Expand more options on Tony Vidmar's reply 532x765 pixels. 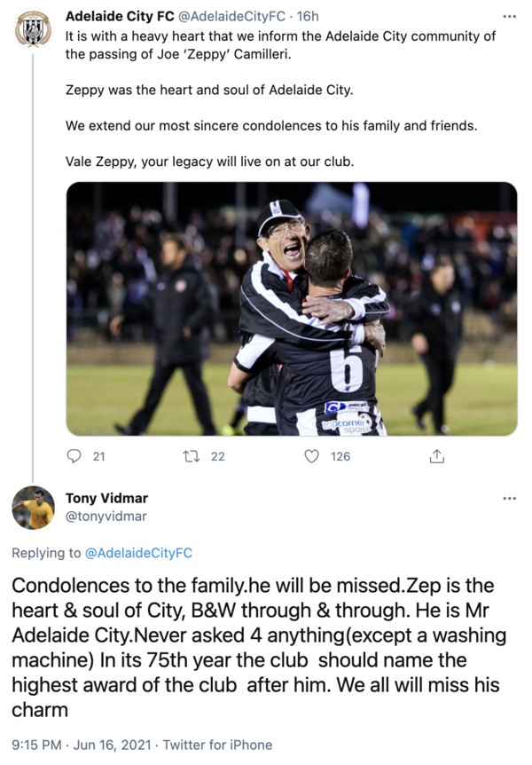[x=509, y=499]
